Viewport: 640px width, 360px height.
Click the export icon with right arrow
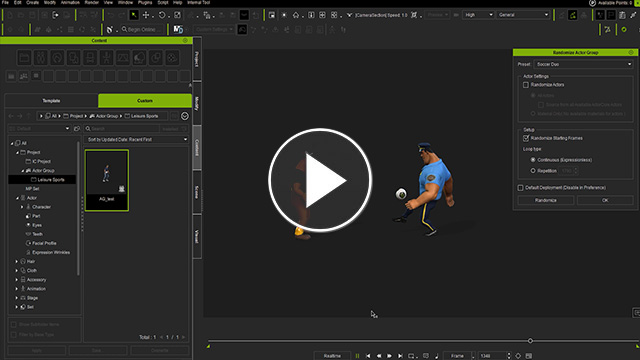[55, 15]
